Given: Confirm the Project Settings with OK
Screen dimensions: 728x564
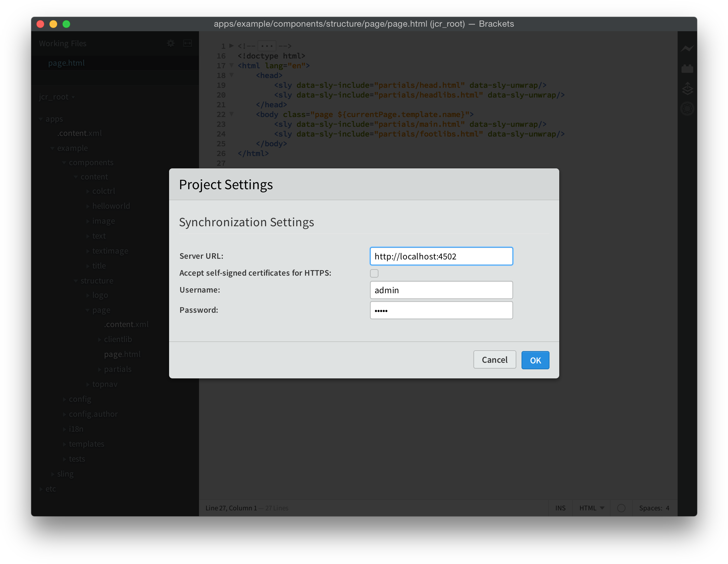Looking at the screenshot, I should pyautogui.click(x=535, y=360).
